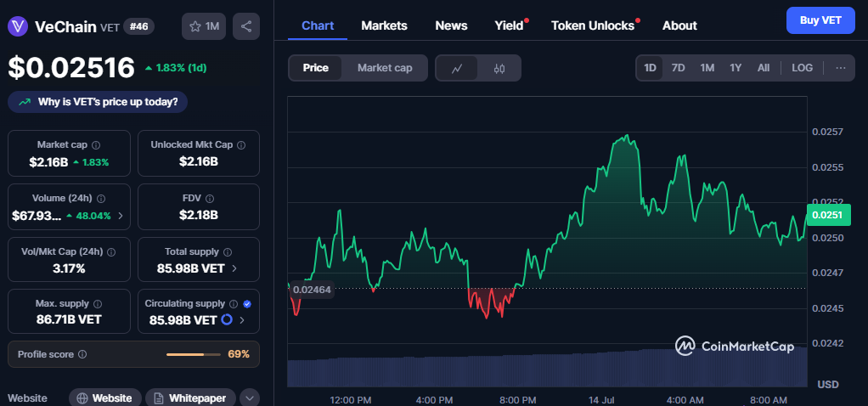868x406 pixels.
Task: Click the 3.17% Vol/Mkt Cap value
Action: (x=69, y=268)
